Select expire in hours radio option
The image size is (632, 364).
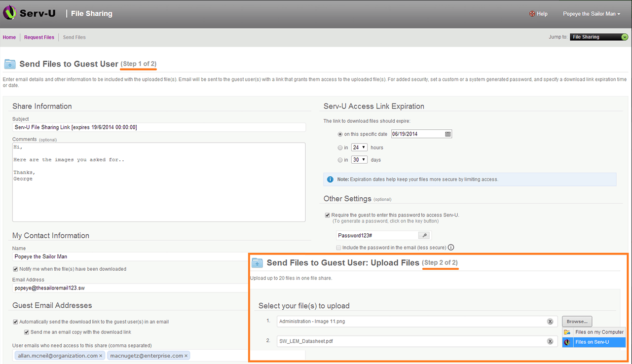pyautogui.click(x=340, y=147)
